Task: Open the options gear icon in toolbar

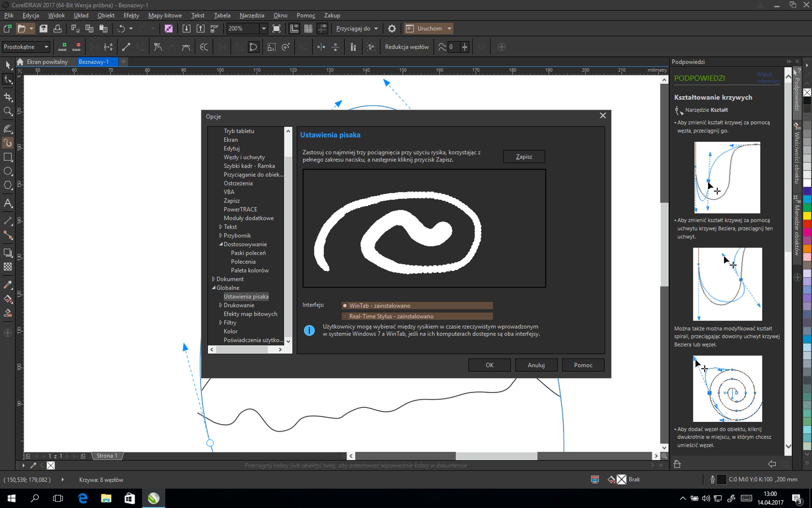Action: tap(392, 29)
